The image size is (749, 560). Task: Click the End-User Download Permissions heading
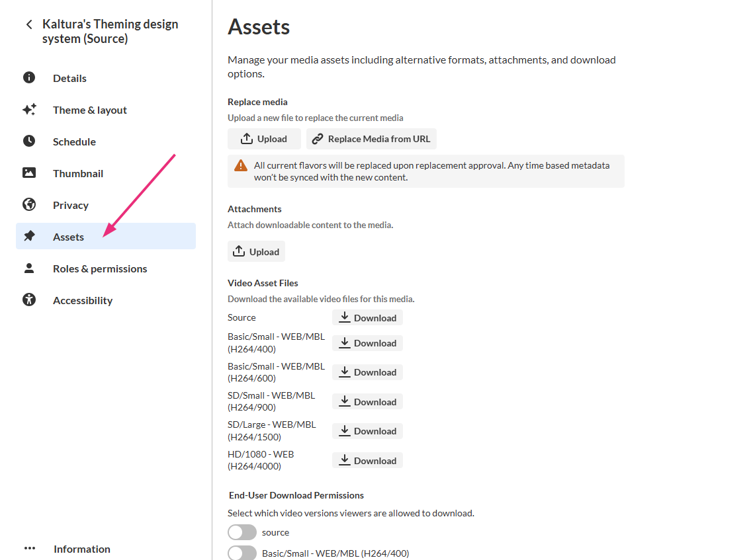(296, 495)
